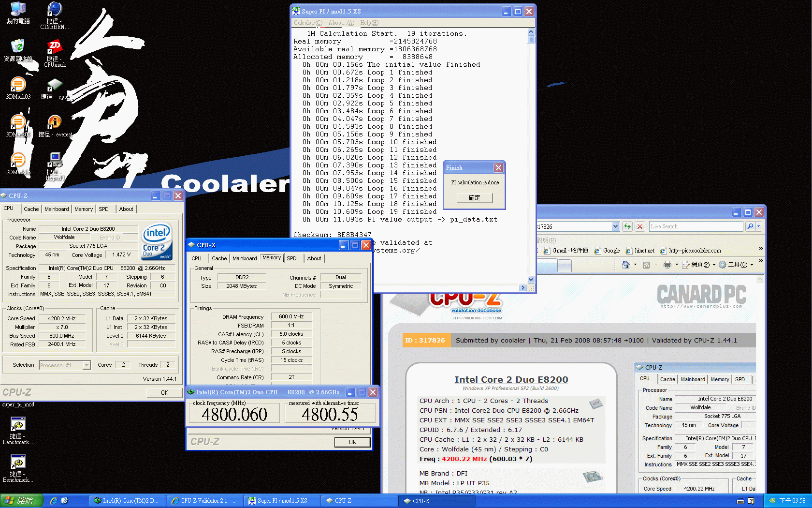Open the Processor selection dropdown in CPU-Z
Image resolution: width=812 pixels, height=508 pixels.
coord(86,365)
